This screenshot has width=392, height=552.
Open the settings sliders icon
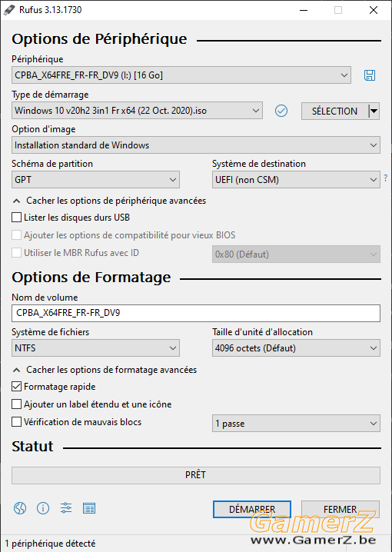click(x=66, y=508)
